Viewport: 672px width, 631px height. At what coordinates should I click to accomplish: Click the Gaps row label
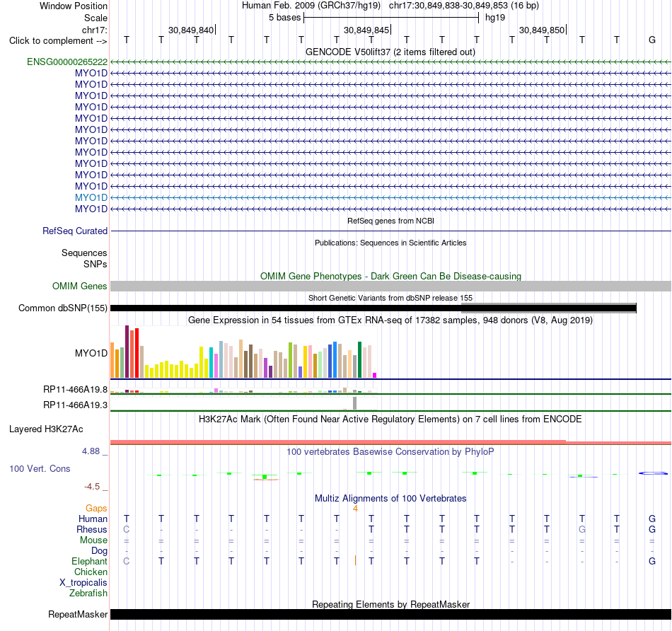point(96,509)
